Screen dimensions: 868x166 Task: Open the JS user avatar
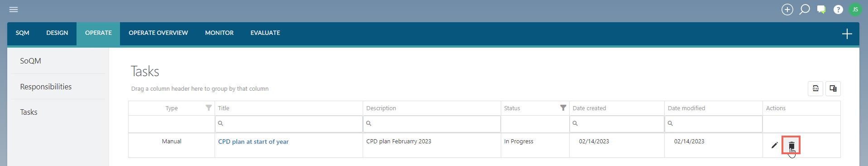(855, 10)
